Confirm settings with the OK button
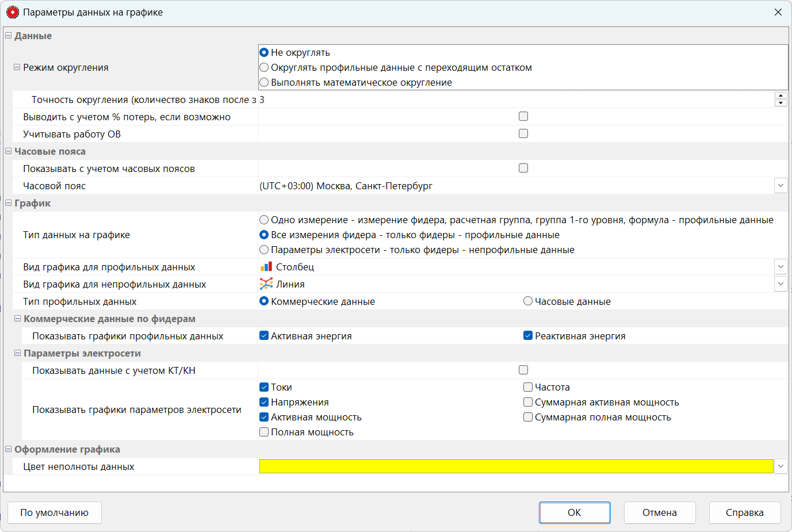This screenshot has height=532, width=792. (574, 512)
